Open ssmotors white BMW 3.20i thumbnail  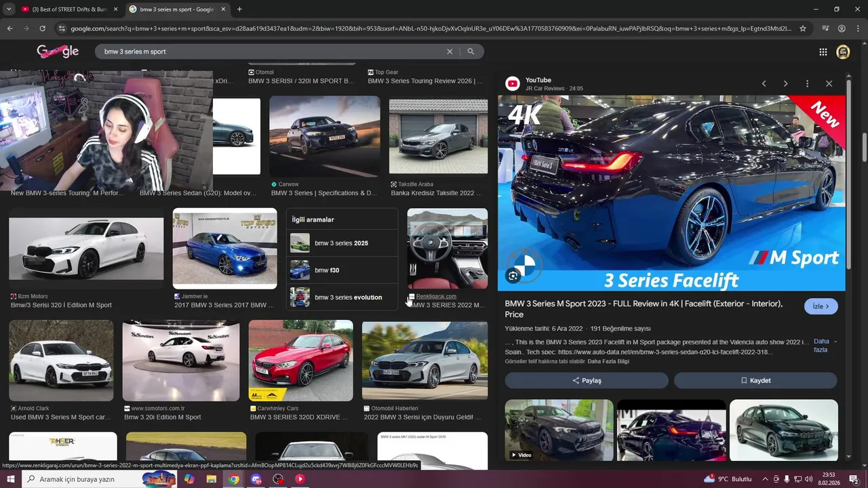click(180, 361)
